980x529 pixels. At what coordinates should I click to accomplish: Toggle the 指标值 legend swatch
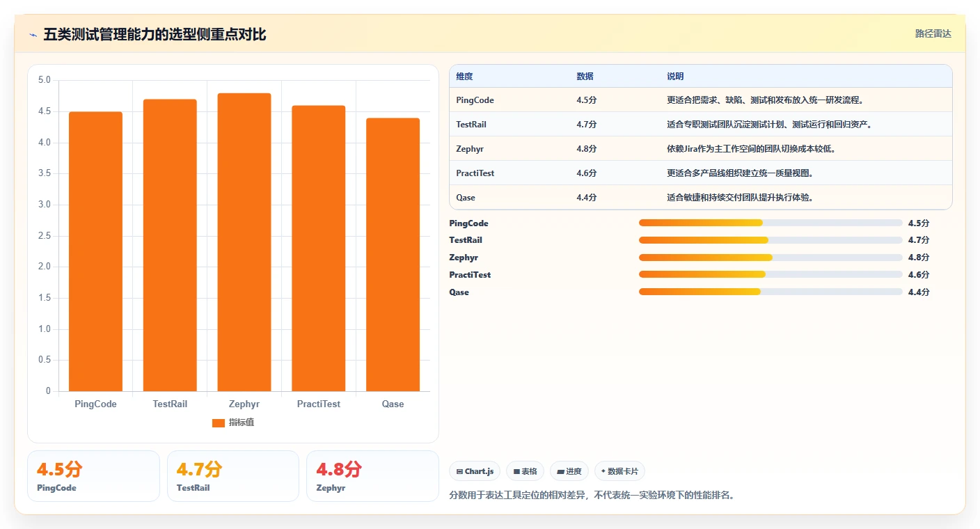pos(218,423)
